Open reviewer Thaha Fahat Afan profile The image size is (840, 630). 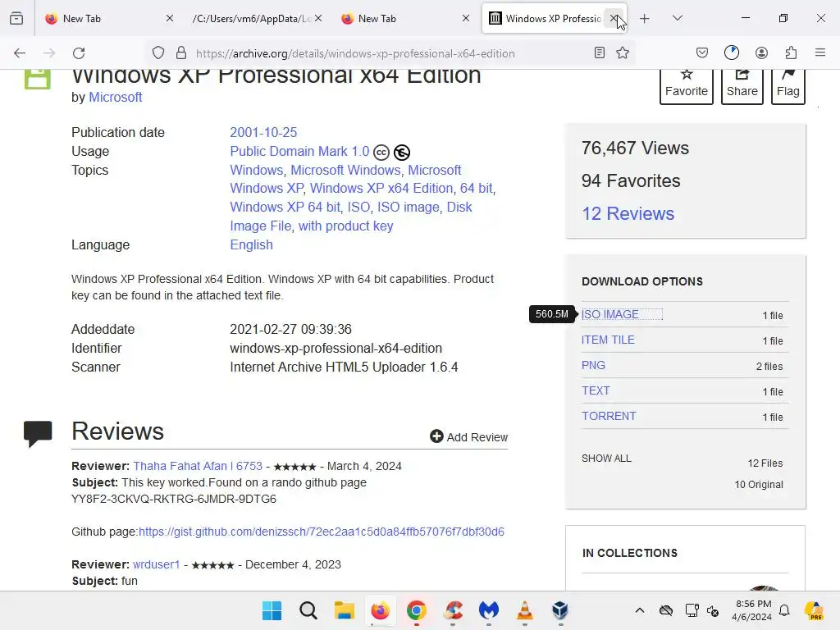[x=198, y=466]
